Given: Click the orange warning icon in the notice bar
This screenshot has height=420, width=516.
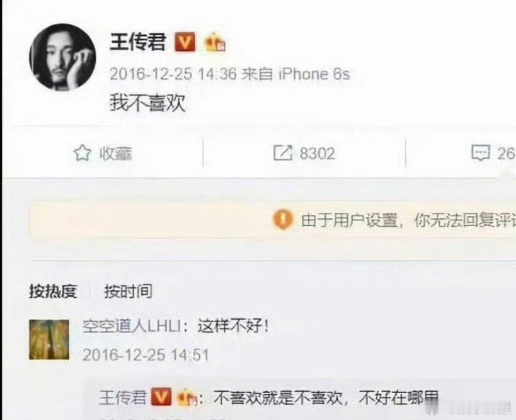Looking at the screenshot, I should coord(283,219).
